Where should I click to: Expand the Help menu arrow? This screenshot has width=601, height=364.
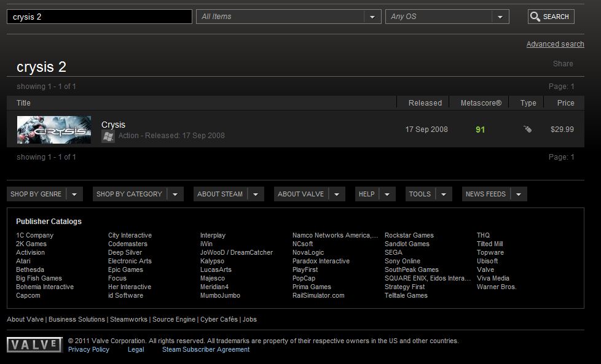(387, 195)
